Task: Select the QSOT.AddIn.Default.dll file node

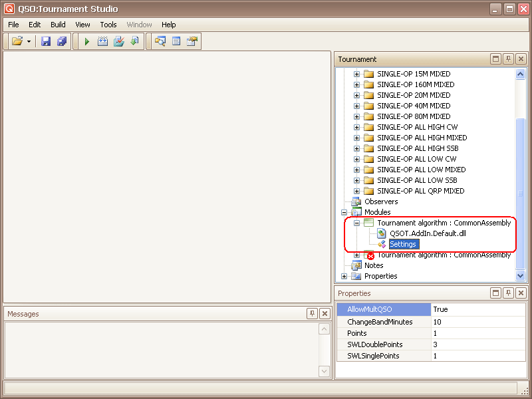Action: pyautogui.click(x=428, y=233)
